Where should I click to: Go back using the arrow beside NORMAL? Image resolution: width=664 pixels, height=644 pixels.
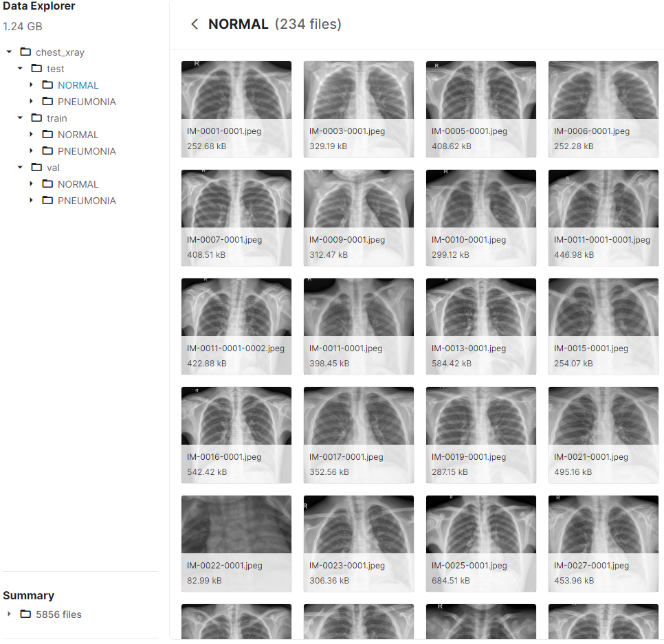coord(195,24)
